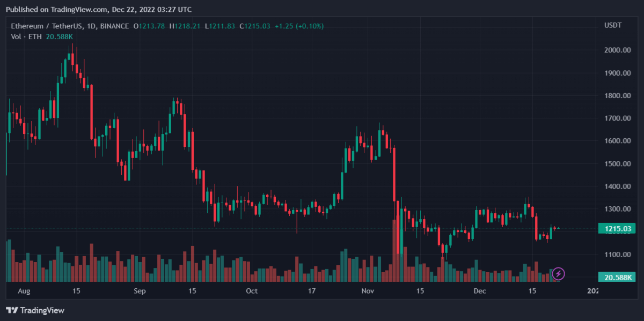This screenshot has height=321, width=644.
Task: Click the 2000.00 price axis label
Action: click(617, 50)
